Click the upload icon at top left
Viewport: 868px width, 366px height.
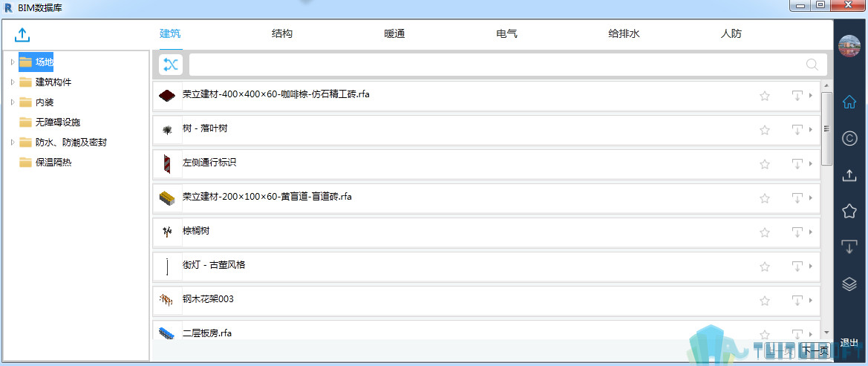pyautogui.click(x=22, y=35)
